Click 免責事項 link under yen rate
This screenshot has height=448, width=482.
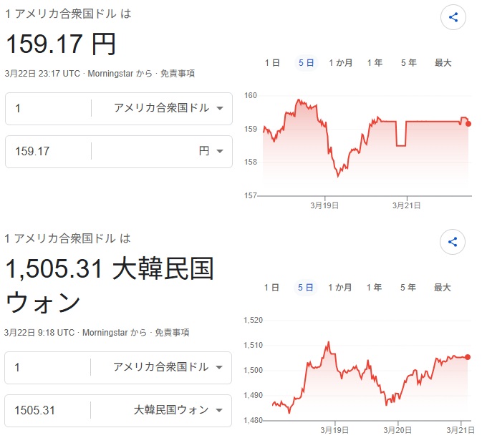tap(178, 73)
